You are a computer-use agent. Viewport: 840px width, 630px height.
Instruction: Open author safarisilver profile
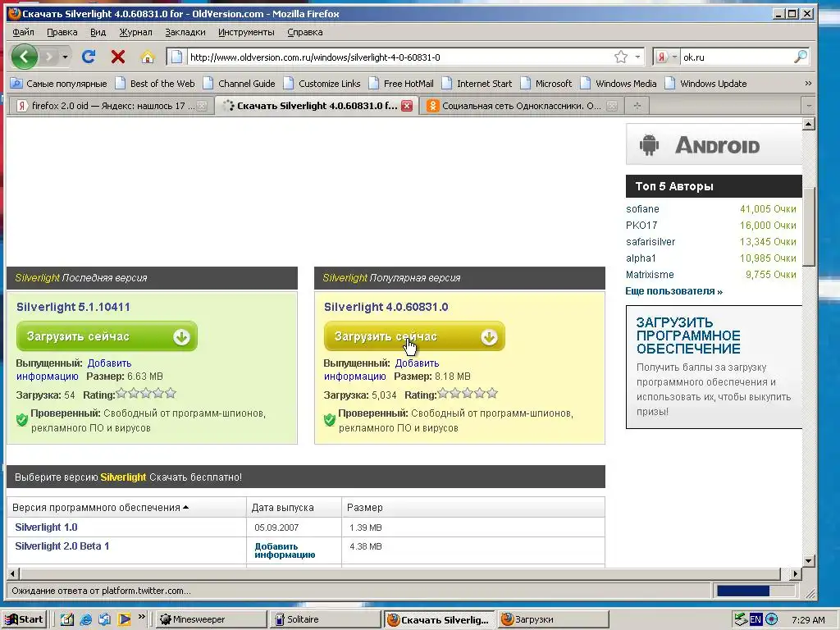click(651, 242)
